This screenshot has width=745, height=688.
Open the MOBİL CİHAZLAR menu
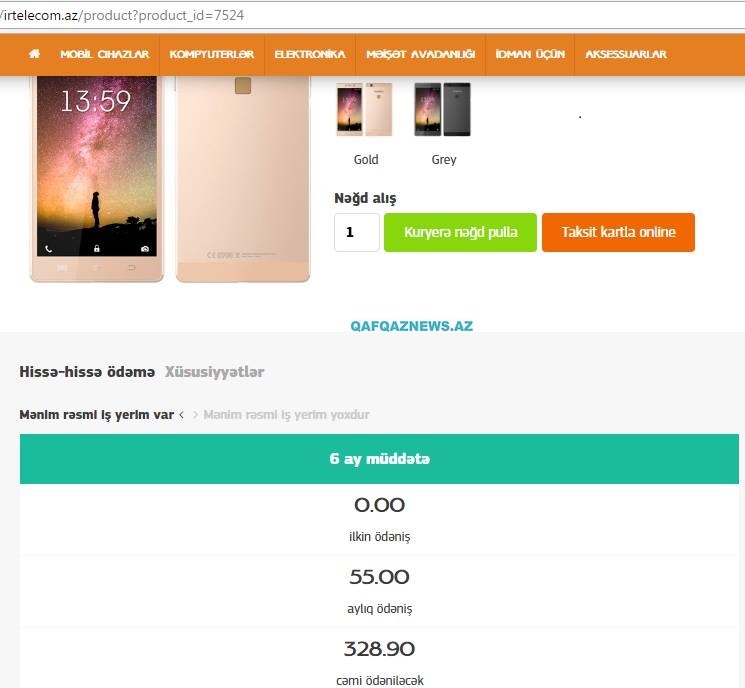(105, 54)
